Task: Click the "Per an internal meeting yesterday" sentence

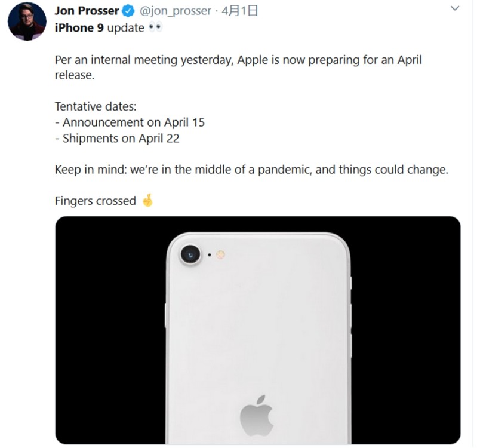Action: 238,60
